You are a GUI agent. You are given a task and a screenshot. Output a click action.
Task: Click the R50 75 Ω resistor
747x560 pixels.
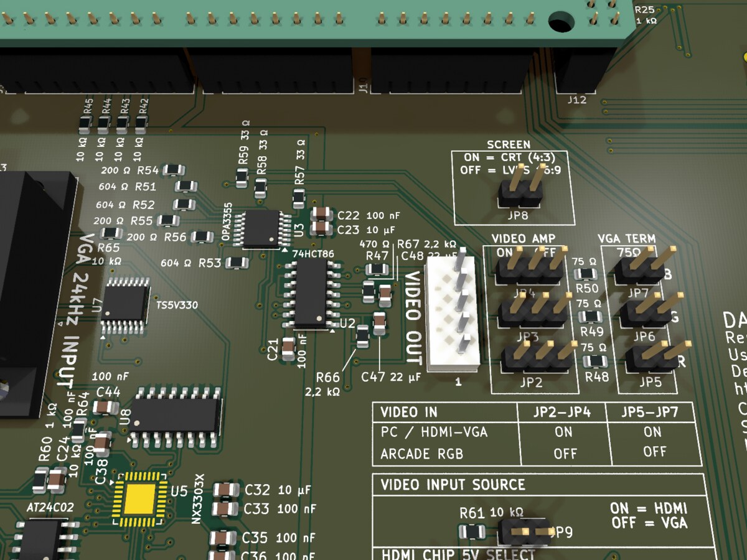[586, 274]
